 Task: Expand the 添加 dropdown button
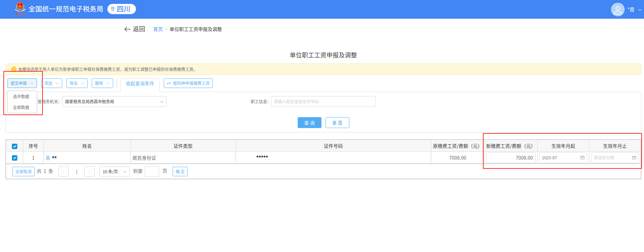pos(52,83)
